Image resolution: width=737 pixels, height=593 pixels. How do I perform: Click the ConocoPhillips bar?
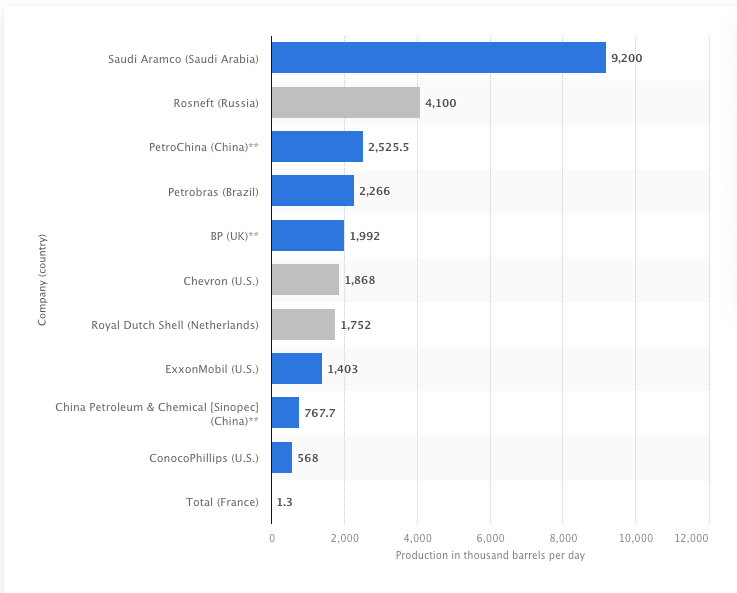point(282,457)
